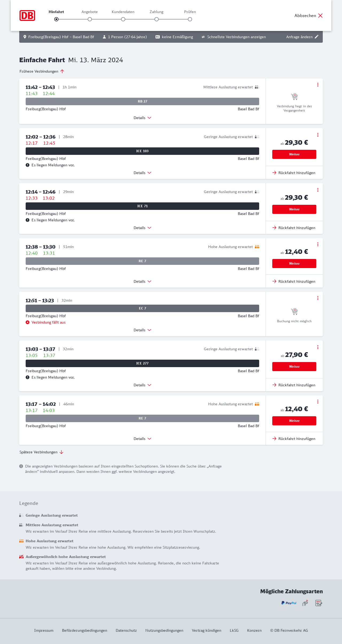Load Spätere Verbindungen
Image resolution: width=342 pixels, height=644 pixels.
tap(41, 452)
